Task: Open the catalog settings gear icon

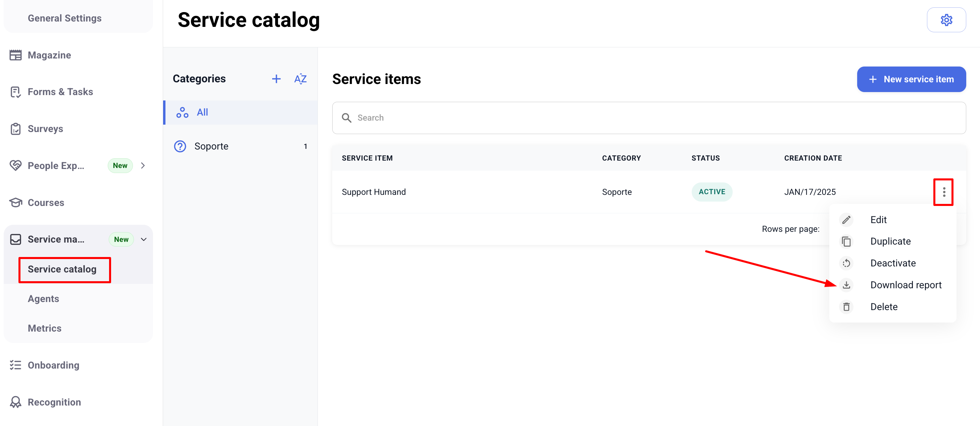Action: point(946,20)
